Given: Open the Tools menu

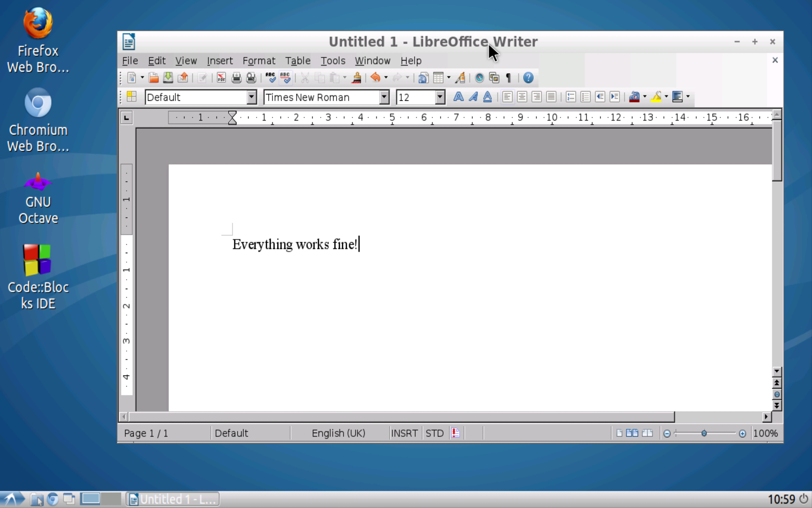Looking at the screenshot, I should (x=333, y=61).
